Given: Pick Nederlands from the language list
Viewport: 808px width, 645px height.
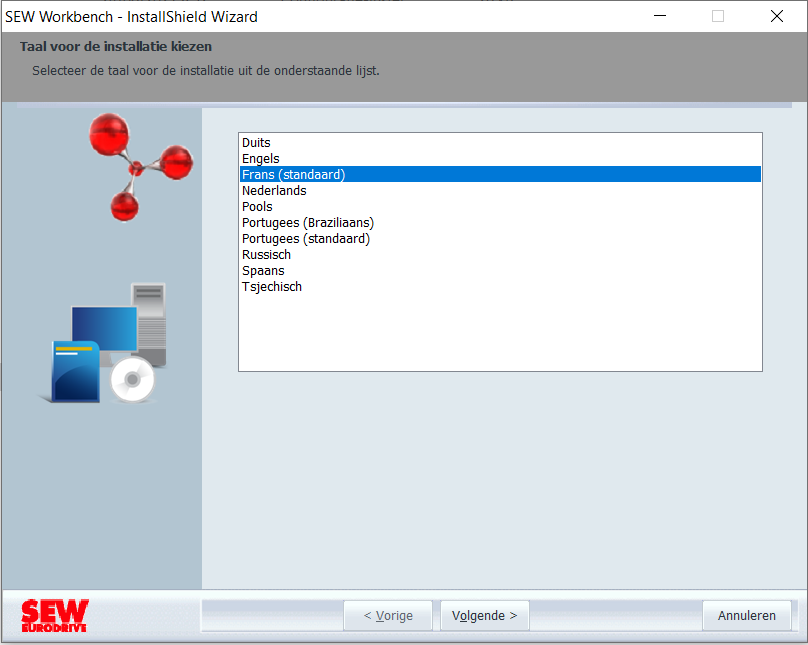Looking at the screenshot, I should (x=500, y=191).
